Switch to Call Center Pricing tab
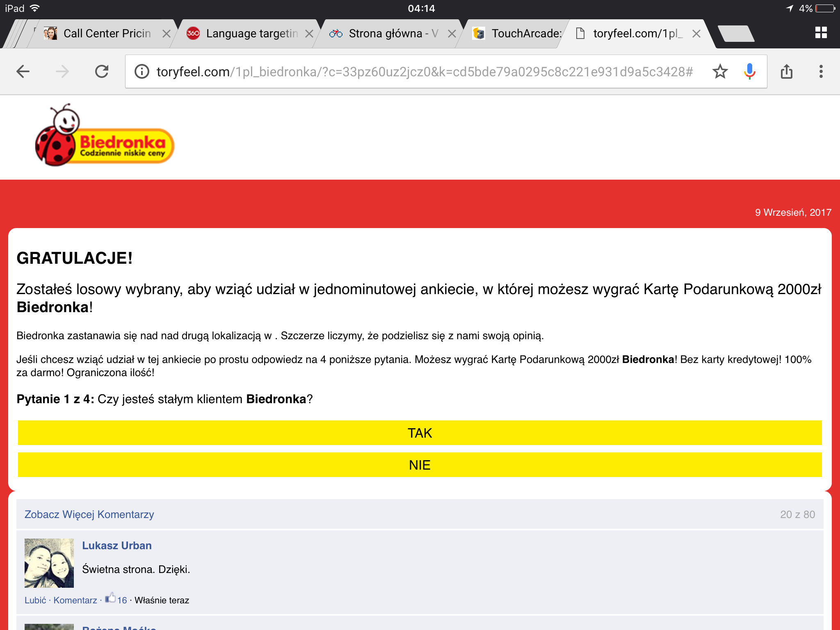The width and height of the screenshot is (840, 630). (x=107, y=34)
